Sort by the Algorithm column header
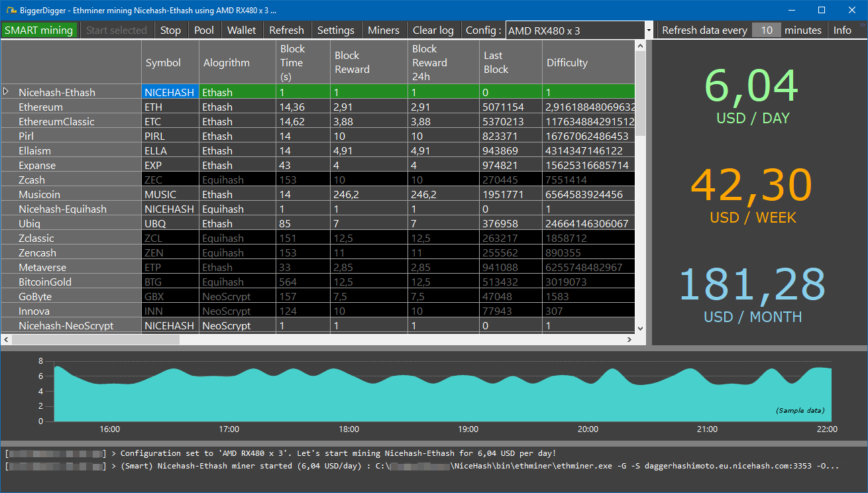 tap(237, 62)
